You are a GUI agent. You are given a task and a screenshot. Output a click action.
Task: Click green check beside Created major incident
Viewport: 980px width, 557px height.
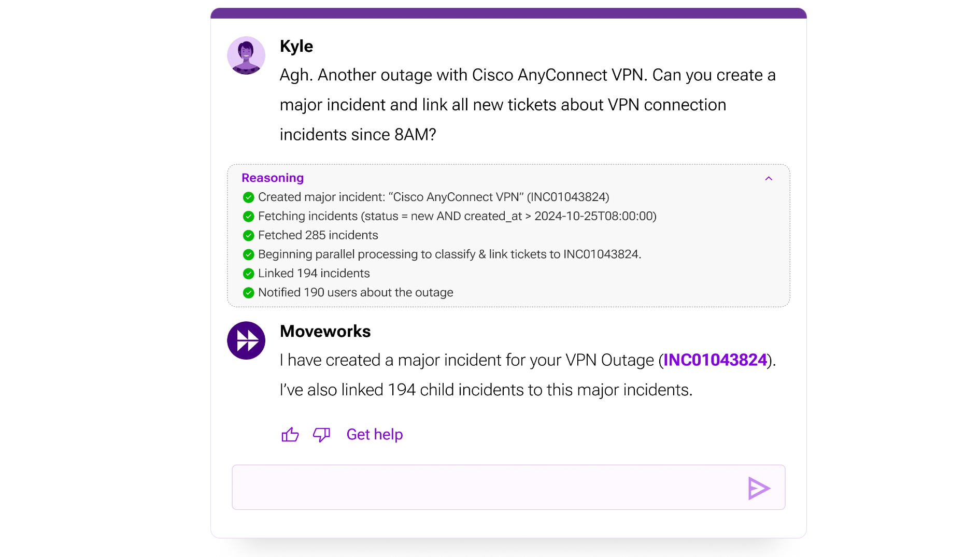[249, 197]
